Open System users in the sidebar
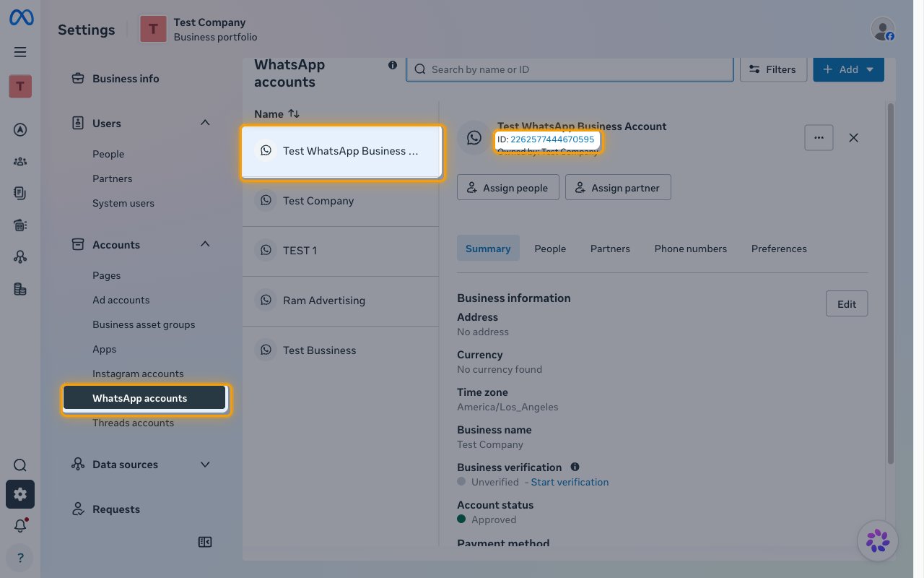Image resolution: width=924 pixels, height=578 pixels. pyautogui.click(x=123, y=203)
